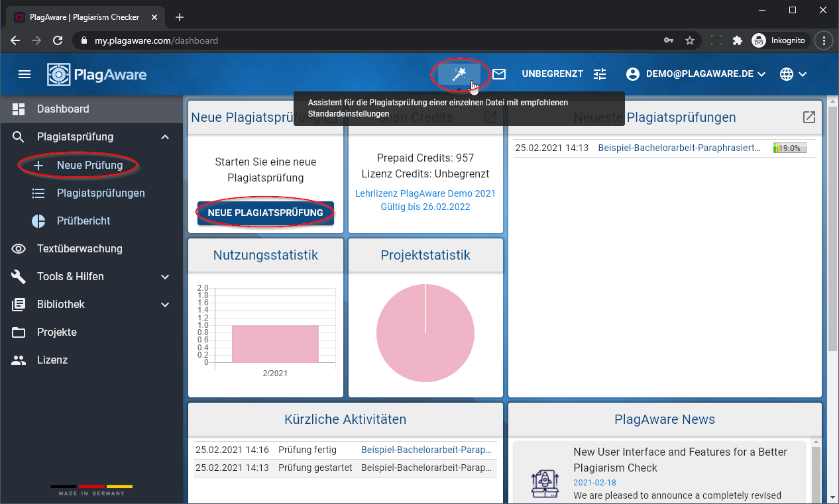Image resolution: width=839 pixels, height=504 pixels.
Task: Expand Tools & Hilfen section
Action: [x=91, y=276]
